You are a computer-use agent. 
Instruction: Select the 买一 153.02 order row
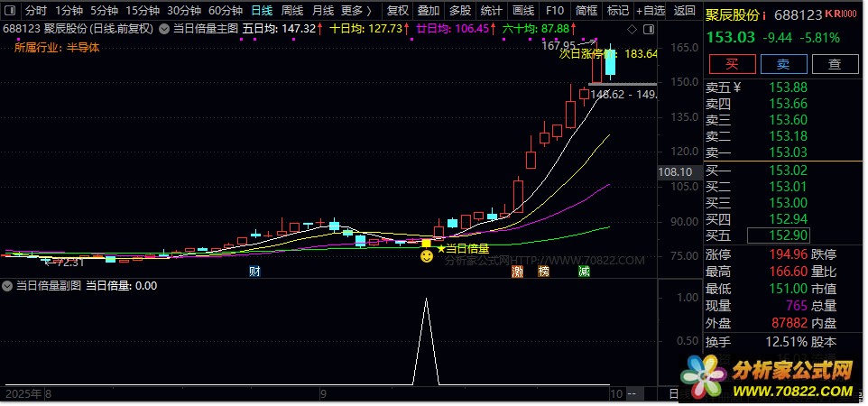click(x=757, y=170)
